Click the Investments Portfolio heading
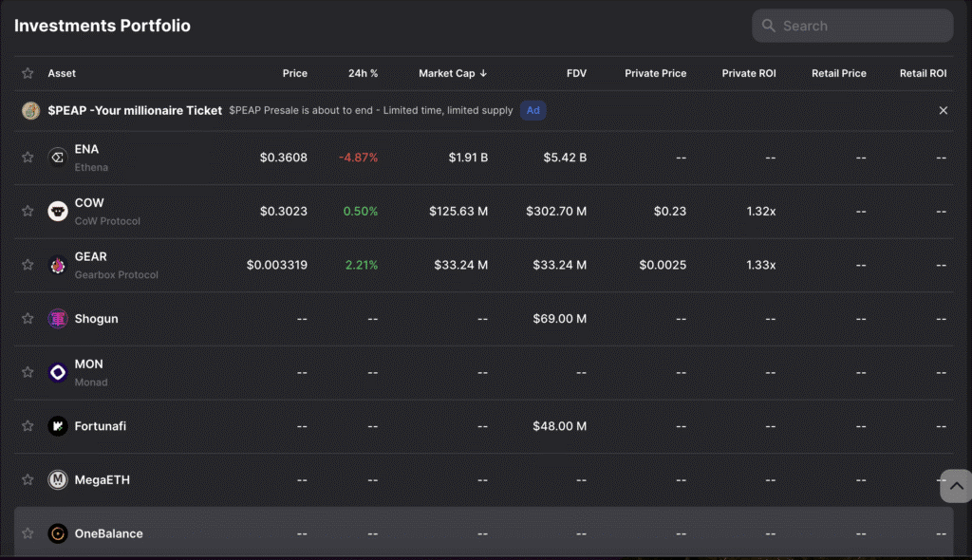Viewport: 972px width, 560px height. (x=103, y=26)
